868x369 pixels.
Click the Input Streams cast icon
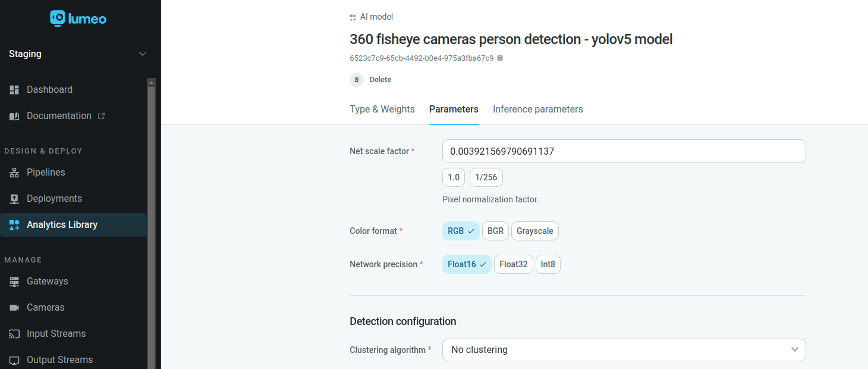point(15,334)
